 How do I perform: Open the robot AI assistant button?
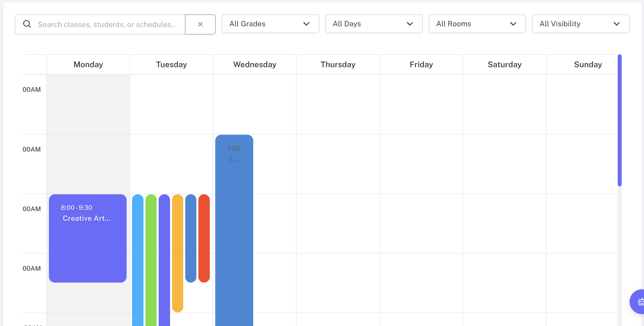point(641,301)
